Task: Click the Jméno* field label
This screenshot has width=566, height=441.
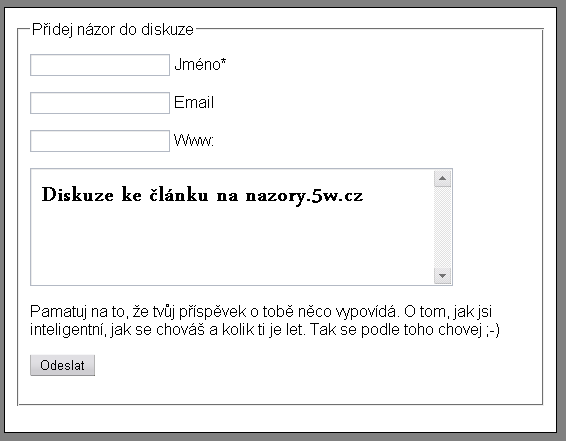Action: (200, 65)
